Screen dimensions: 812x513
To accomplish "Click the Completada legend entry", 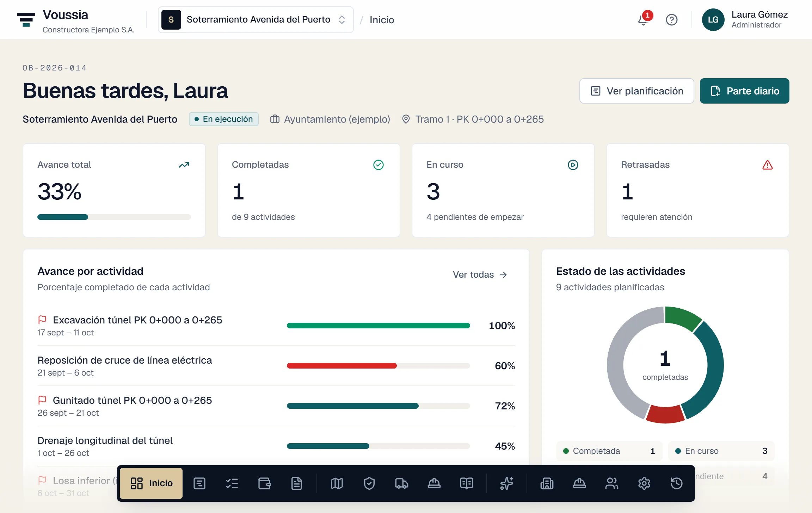I will (x=609, y=451).
